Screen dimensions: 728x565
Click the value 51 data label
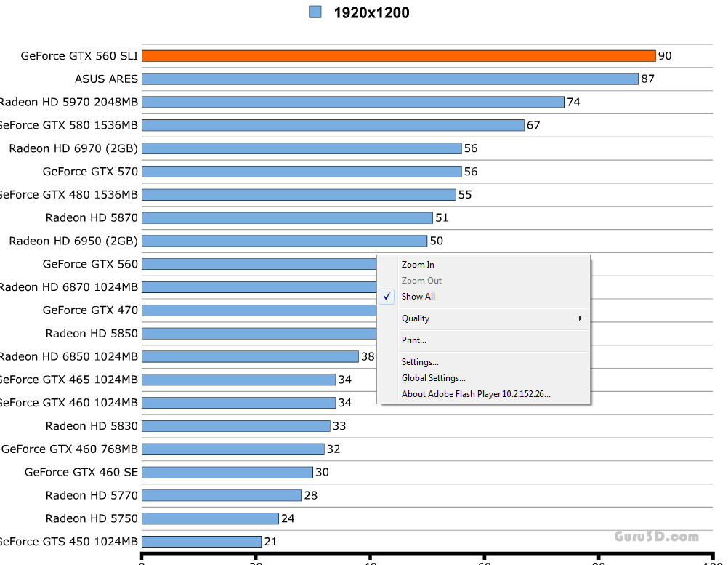[x=442, y=218]
